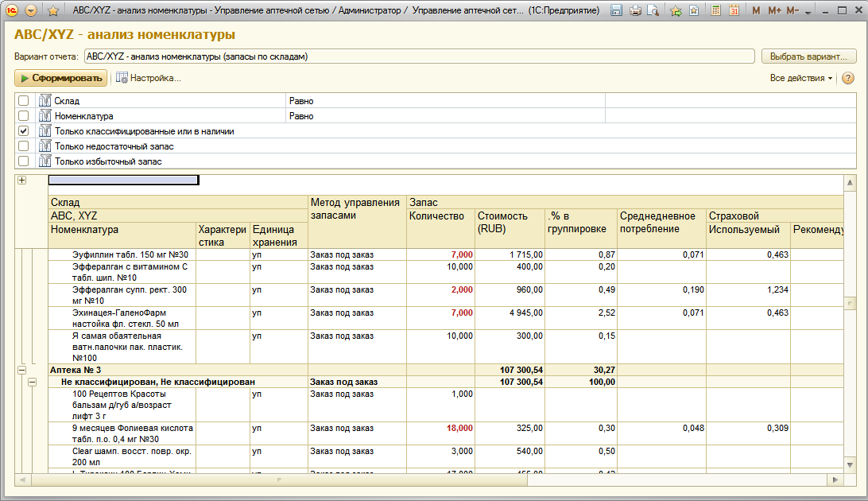Click the M memory button

click(x=756, y=10)
